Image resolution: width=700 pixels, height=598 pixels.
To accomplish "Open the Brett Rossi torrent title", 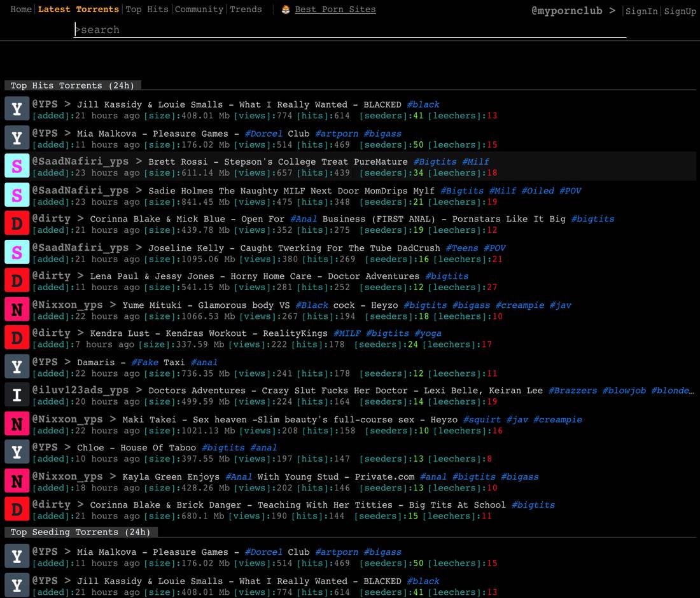I will (x=277, y=162).
